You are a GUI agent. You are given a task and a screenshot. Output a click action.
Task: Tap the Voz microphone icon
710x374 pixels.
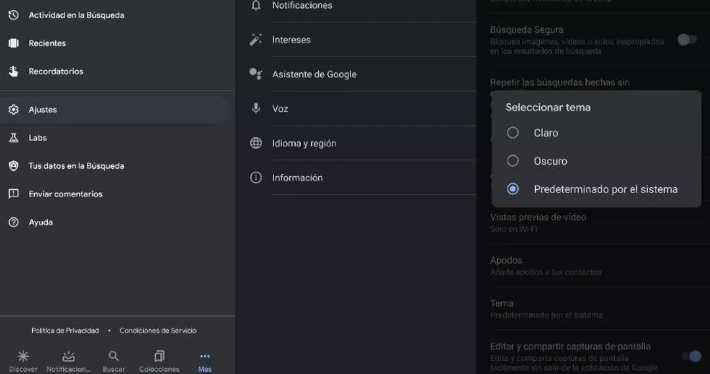point(256,108)
